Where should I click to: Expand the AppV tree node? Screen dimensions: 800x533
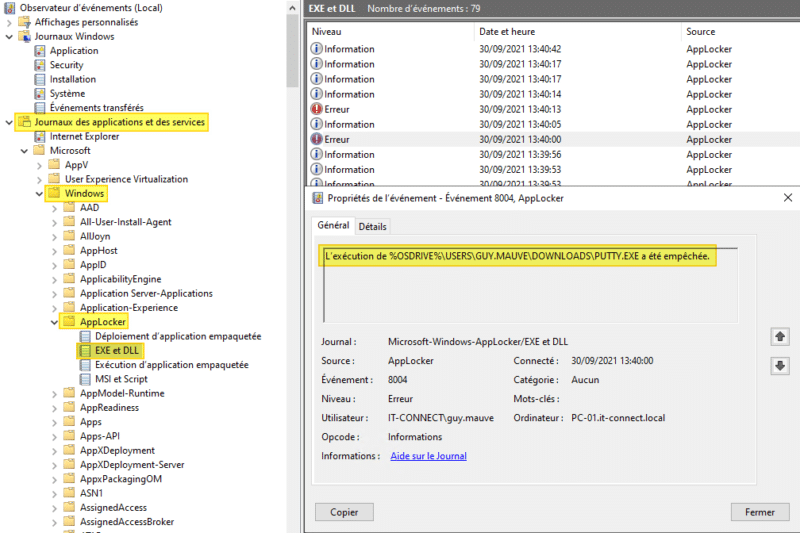coord(39,165)
